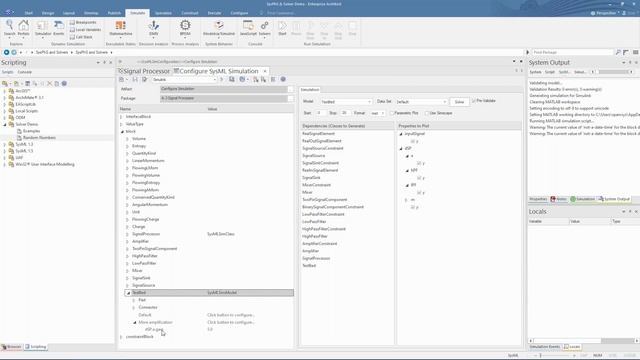Image resolution: width=640 pixels, height=360 pixels.
Task: Open Call Stack in Dynamic Simulation group
Action: coord(81,37)
